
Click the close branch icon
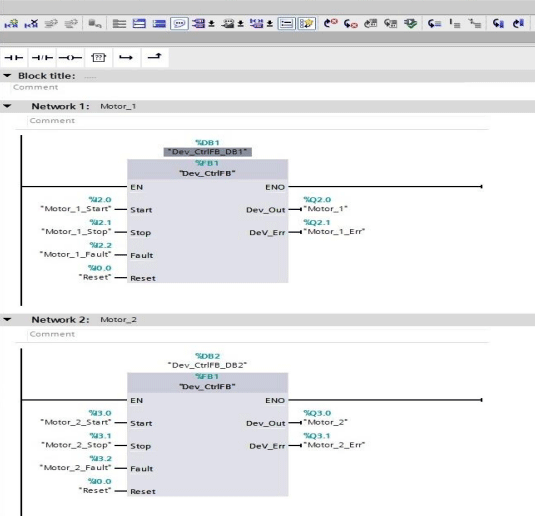[154, 57]
